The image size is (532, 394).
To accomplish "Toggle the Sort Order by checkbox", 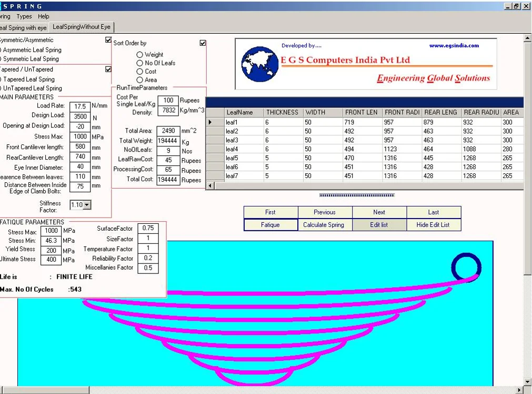I will click(x=203, y=43).
